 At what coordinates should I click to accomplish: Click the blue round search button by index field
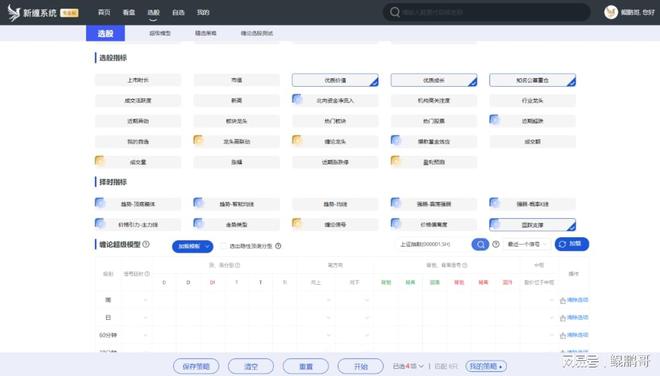click(x=480, y=244)
